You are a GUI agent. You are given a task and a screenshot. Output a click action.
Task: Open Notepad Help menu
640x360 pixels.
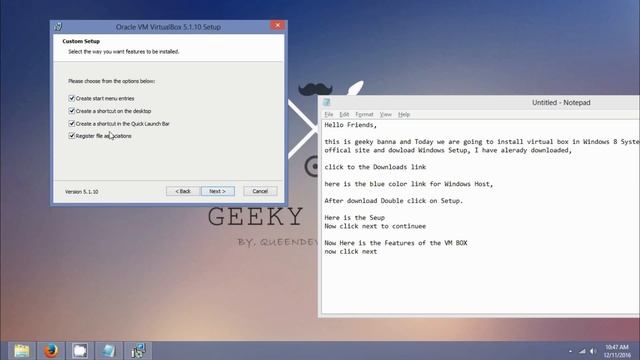404,114
